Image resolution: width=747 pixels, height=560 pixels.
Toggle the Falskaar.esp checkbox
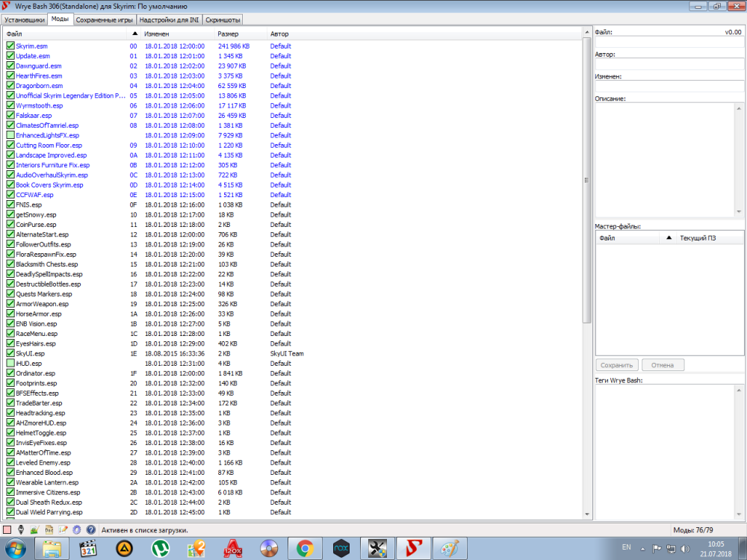pyautogui.click(x=10, y=115)
